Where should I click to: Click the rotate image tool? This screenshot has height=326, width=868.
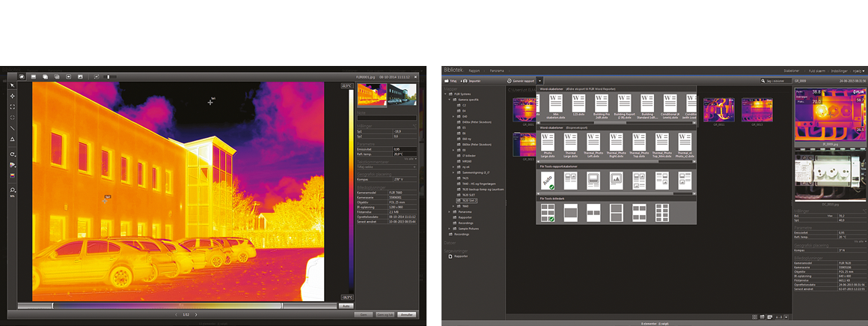[12, 154]
